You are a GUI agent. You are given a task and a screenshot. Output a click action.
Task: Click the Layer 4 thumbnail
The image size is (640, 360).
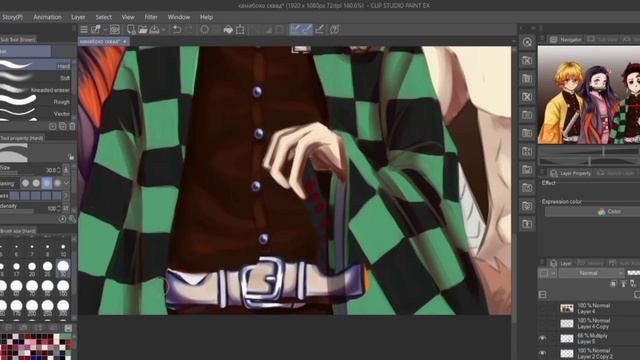(567, 309)
